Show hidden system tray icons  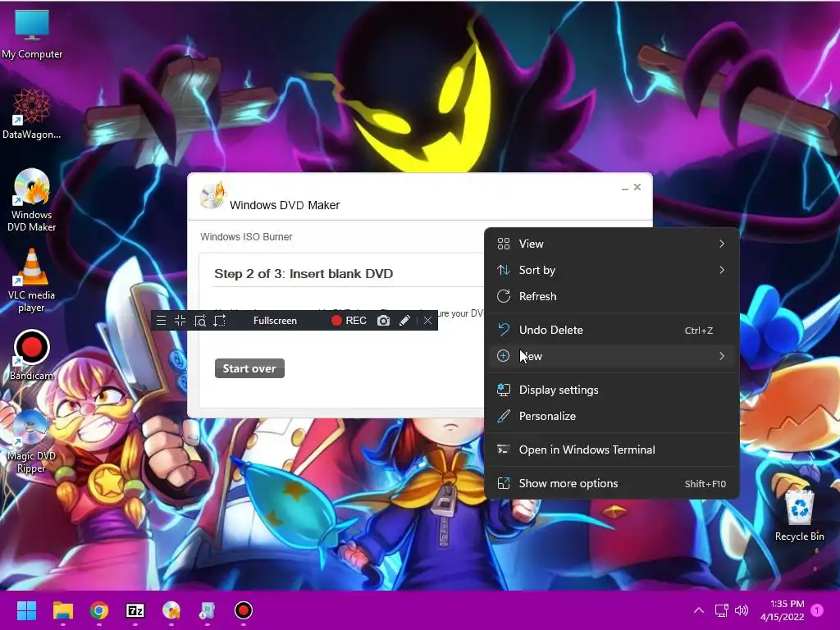(x=699, y=610)
